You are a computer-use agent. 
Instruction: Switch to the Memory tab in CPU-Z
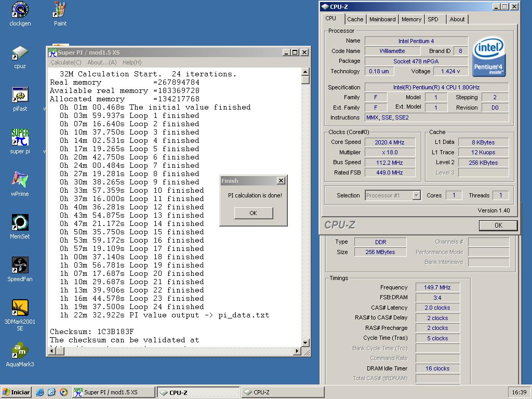click(411, 19)
